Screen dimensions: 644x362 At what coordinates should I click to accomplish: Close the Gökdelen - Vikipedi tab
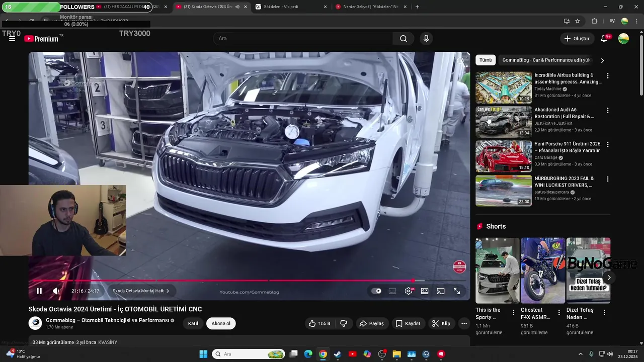click(325, 7)
